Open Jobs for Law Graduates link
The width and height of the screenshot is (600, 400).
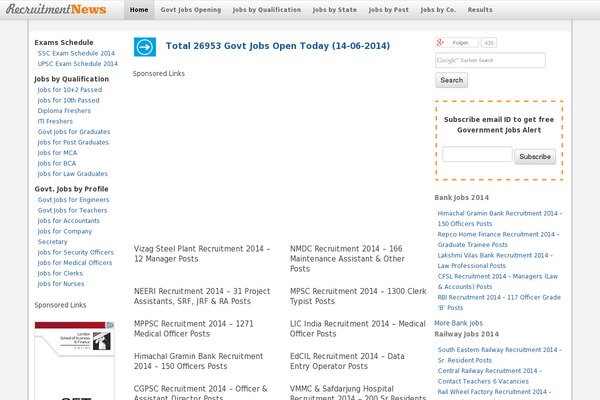(73, 174)
